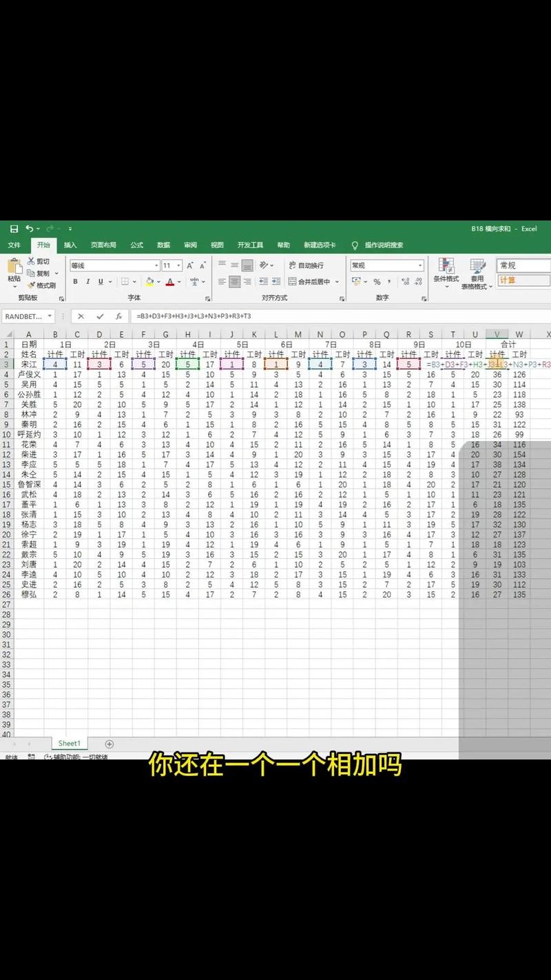Switch to the 公式 (Formulas) ribbon tab
This screenshot has height=980, width=551.
coord(136,245)
